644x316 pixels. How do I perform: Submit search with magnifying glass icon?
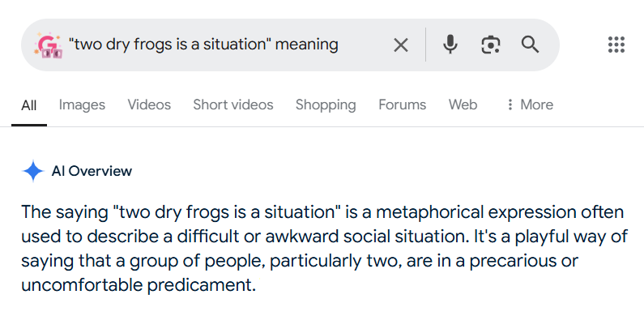(x=530, y=44)
